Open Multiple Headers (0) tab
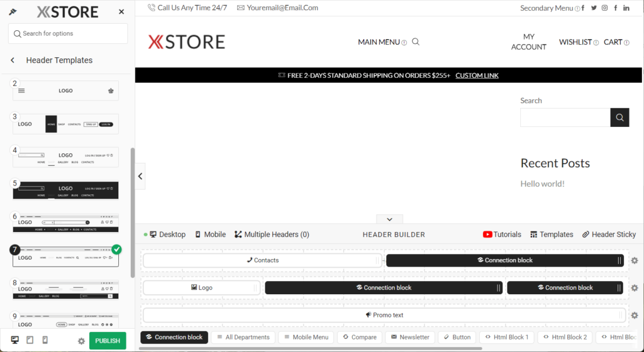 point(272,234)
